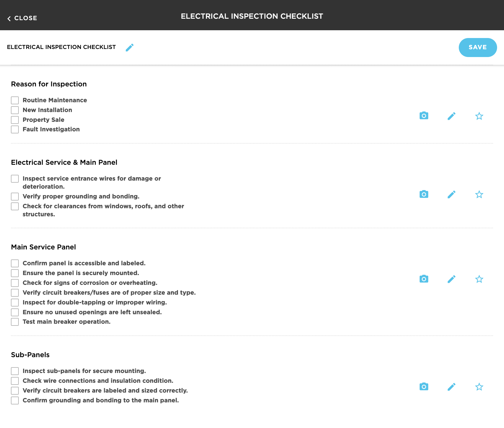Go back with the Close button
This screenshot has width=504, height=428.
coord(22,18)
